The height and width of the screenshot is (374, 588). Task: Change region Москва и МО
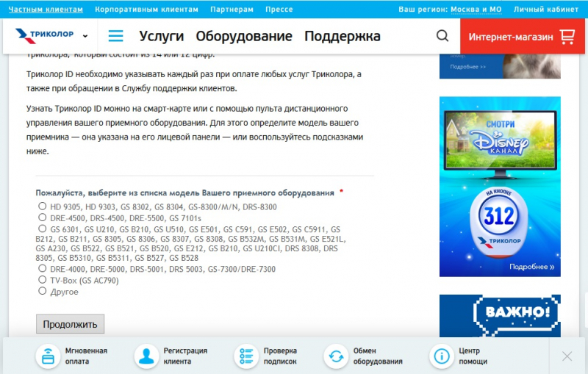(476, 10)
